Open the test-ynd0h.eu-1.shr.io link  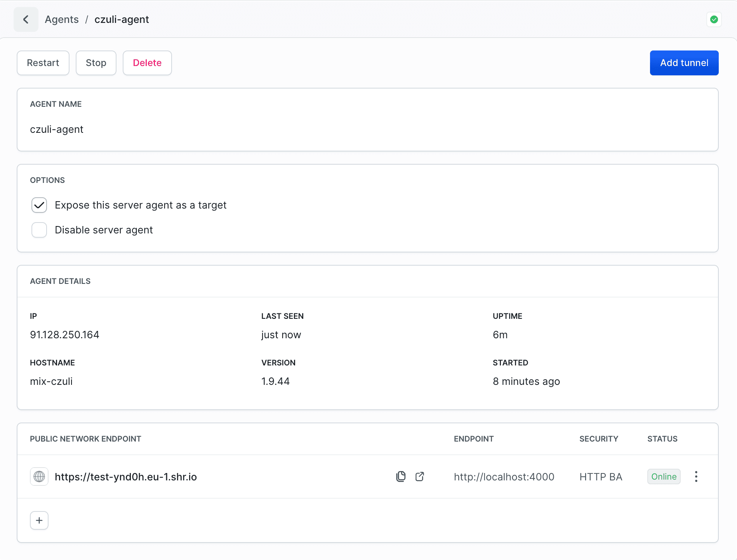pyautogui.click(x=126, y=477)
